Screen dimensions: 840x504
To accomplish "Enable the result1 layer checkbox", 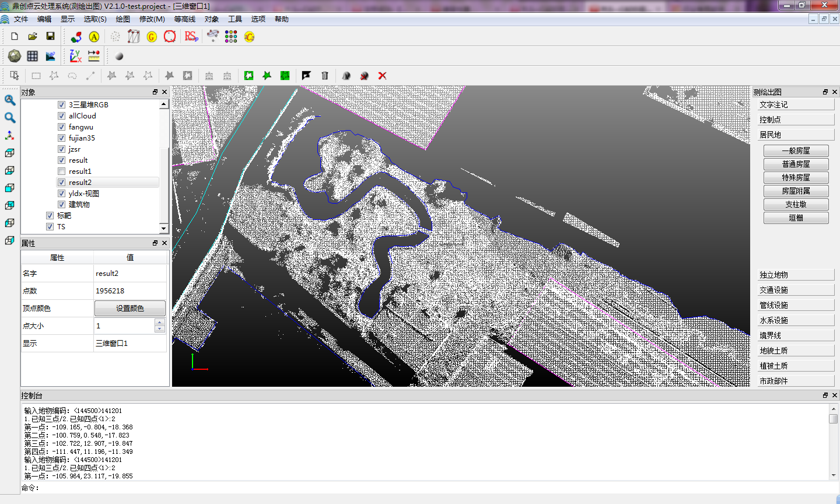I will click(x=61, y=171).
